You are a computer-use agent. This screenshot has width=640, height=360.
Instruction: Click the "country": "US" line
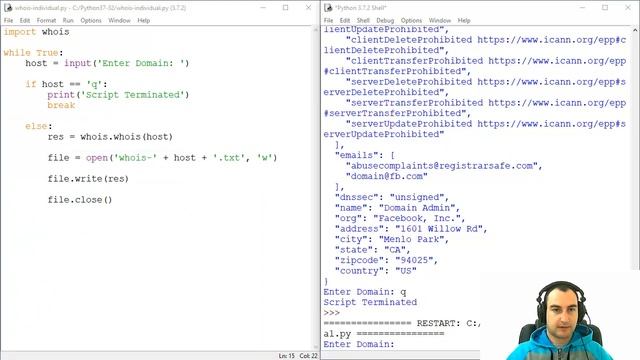(x=376, y=271)
